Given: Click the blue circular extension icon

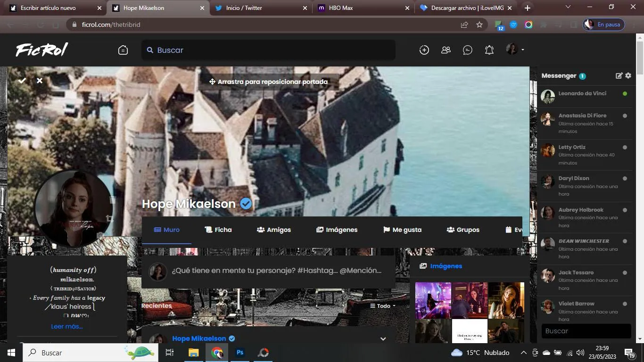Looking at the screenshot, I should 514,25.
